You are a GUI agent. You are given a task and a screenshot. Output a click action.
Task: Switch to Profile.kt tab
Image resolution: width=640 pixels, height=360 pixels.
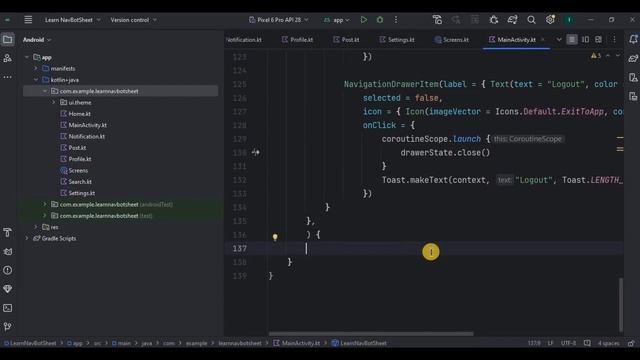(x=298, y=40)
